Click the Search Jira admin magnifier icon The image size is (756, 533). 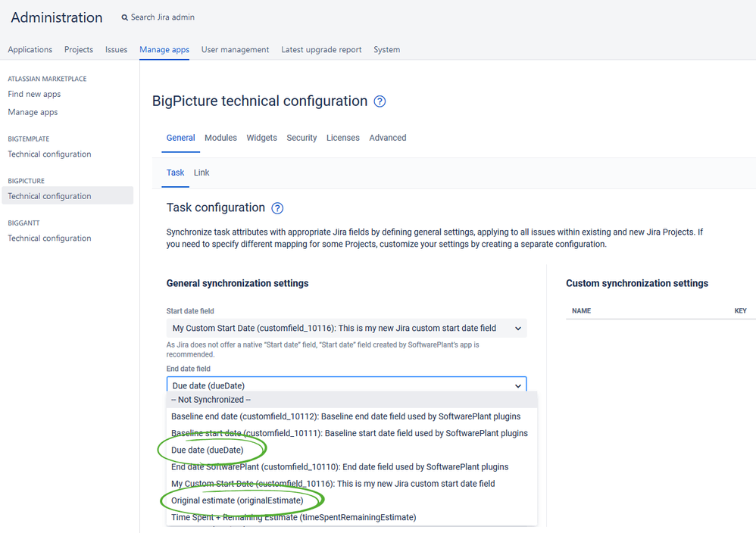point(124,17)
